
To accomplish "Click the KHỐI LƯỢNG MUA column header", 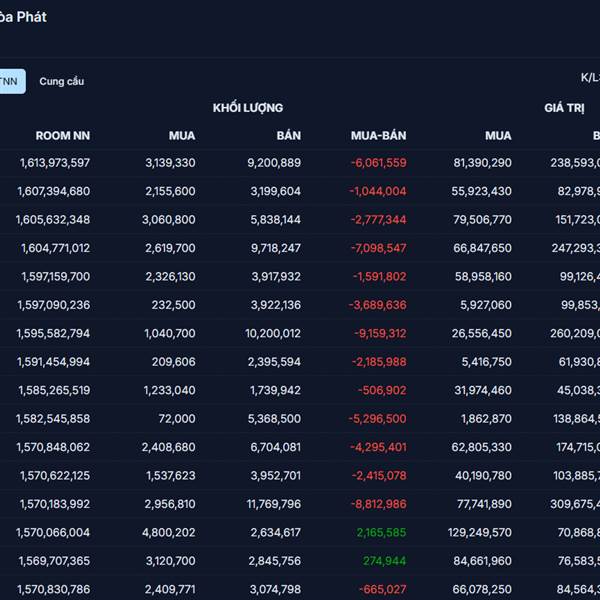I will click(182, 135).
